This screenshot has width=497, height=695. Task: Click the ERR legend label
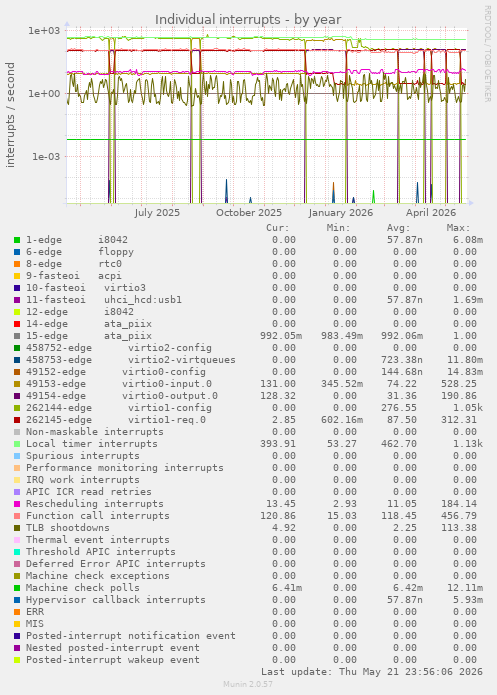coord(35,612)
